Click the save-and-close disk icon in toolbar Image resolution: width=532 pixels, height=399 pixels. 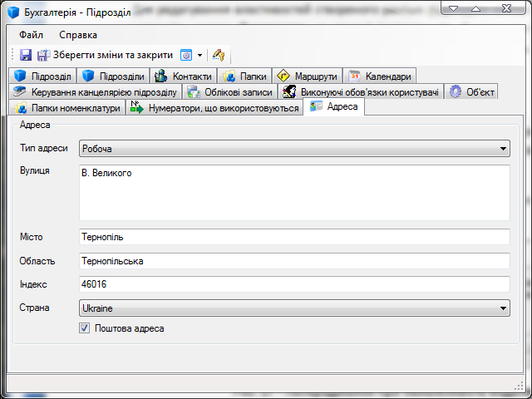(43, 55)
